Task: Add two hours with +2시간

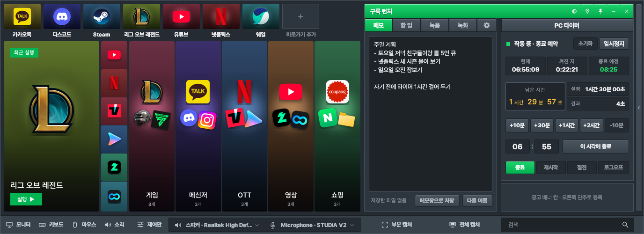Action: [592, 125]
